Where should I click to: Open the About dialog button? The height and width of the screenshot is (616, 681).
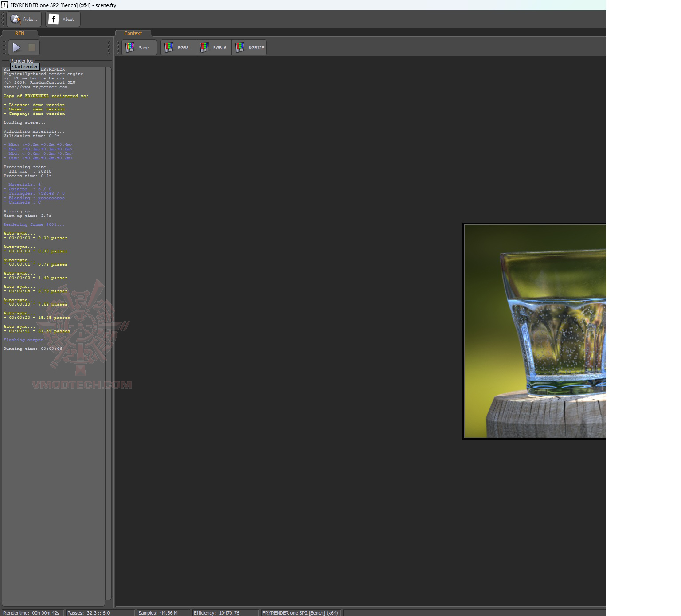pos(63,19)
